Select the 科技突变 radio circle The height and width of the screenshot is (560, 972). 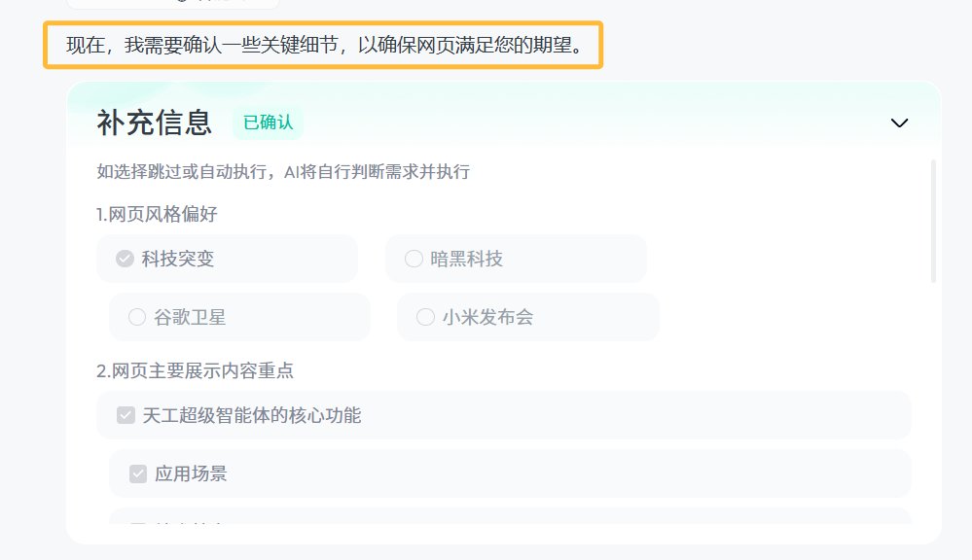(125, 259)
